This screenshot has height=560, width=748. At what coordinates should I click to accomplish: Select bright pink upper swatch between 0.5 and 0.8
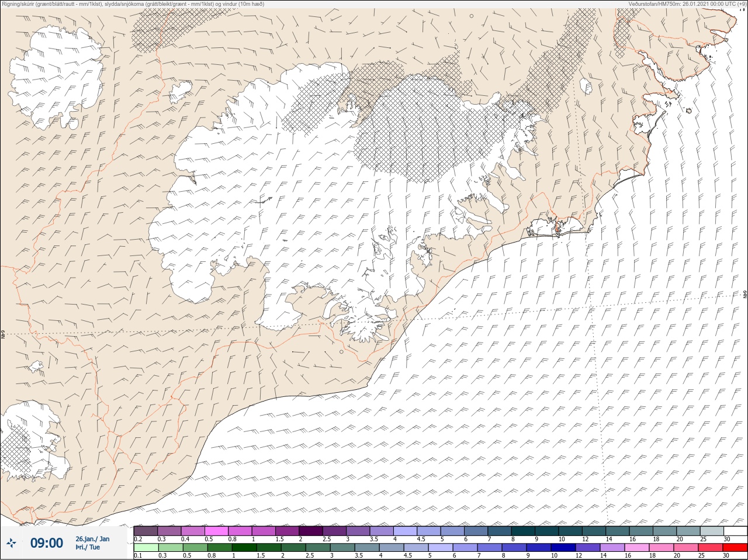point(217,531)
